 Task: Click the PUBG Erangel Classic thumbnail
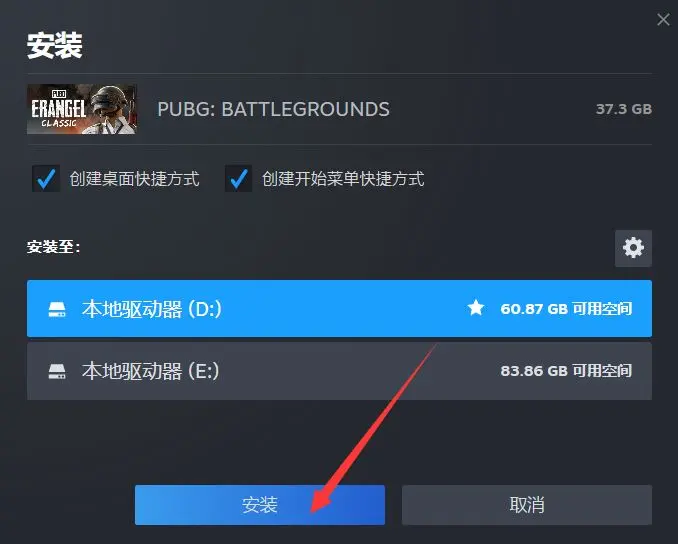pos(82,109)
